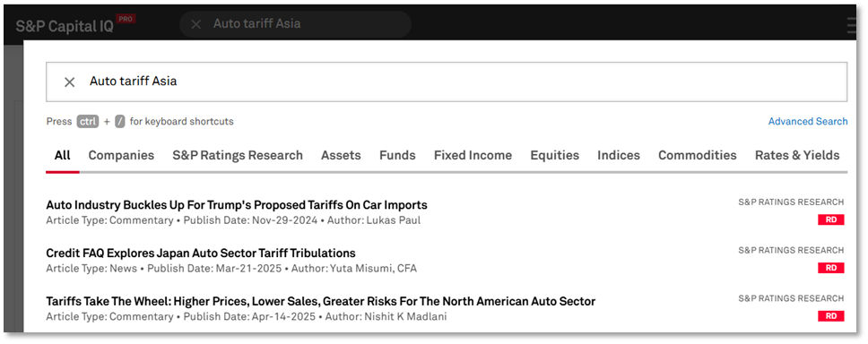Viewport: 868px width, 344px height.
Task: Open the hamburger menu at top right
Action: click(x=851, y=25)
